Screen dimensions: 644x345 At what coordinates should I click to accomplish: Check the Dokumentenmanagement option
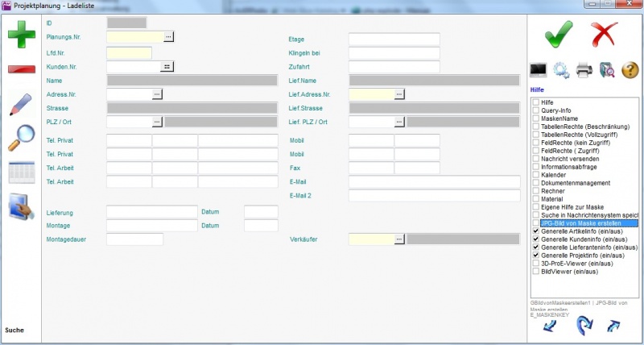tap(535, 183)
